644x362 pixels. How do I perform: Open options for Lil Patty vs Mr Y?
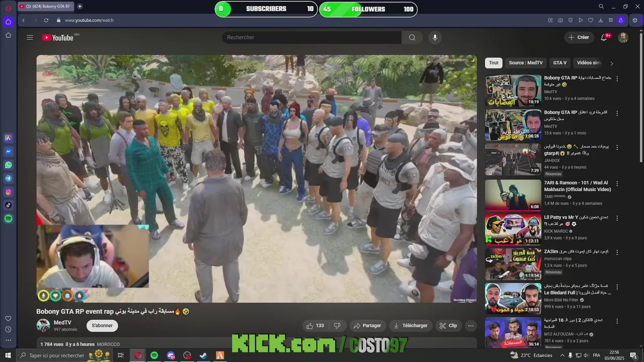[617, 218]
